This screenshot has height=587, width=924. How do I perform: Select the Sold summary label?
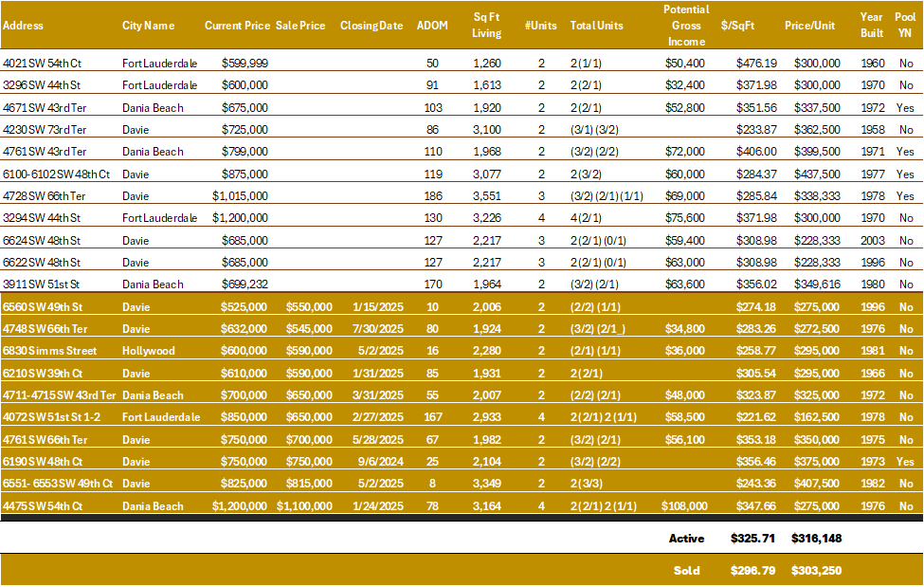(x=686, y=571)
